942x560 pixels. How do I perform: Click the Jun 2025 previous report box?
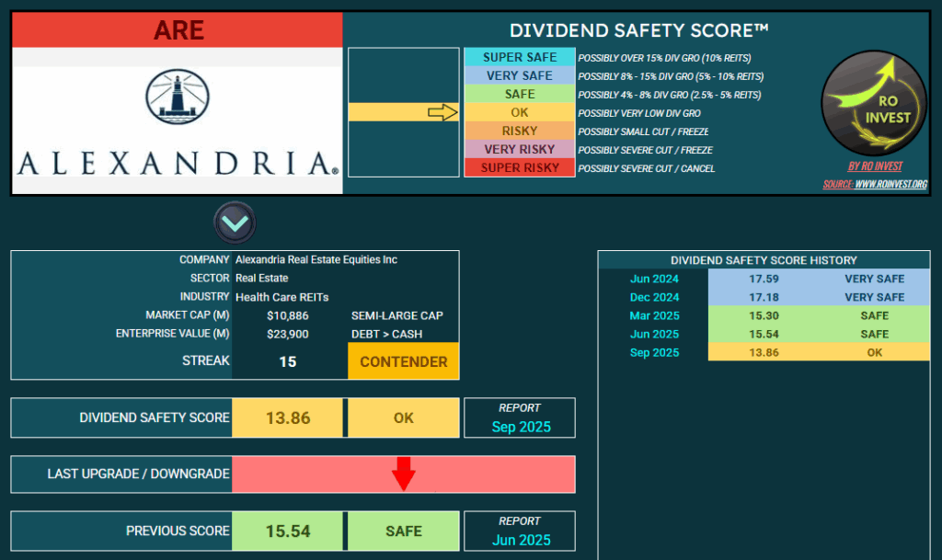tap(519, 531)
